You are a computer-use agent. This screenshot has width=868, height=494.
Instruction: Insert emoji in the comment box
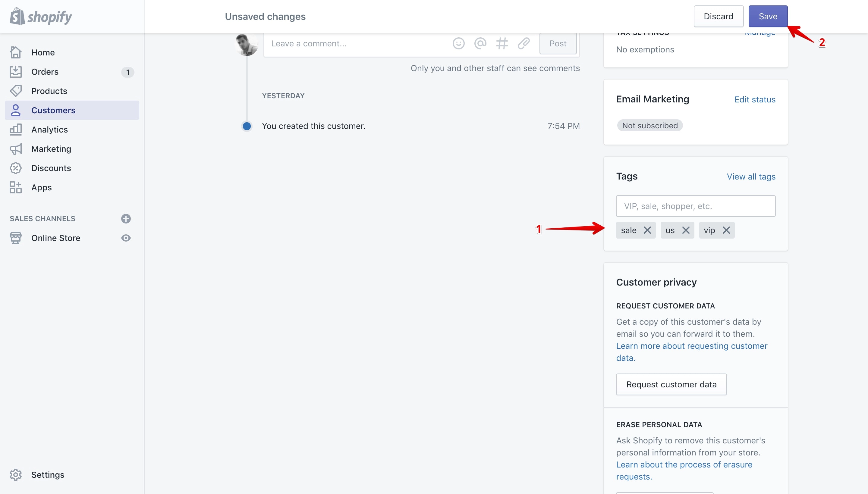459,43
